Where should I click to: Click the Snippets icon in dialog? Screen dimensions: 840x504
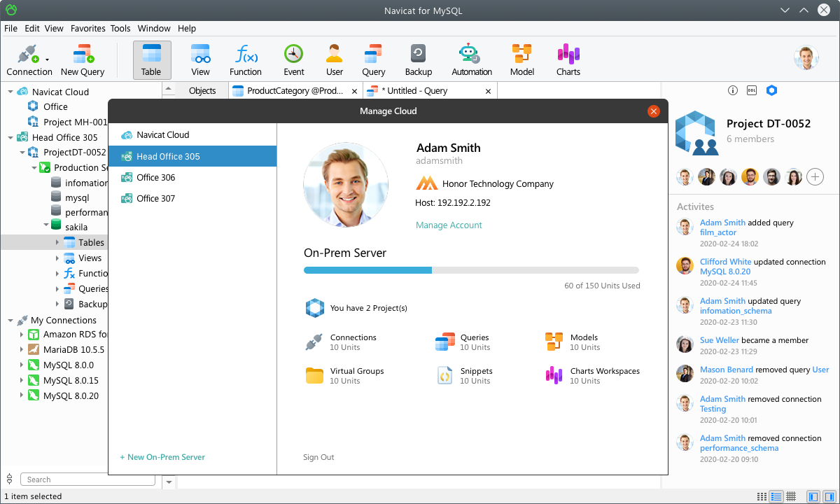pyautogui.click(x=445, y=376)
